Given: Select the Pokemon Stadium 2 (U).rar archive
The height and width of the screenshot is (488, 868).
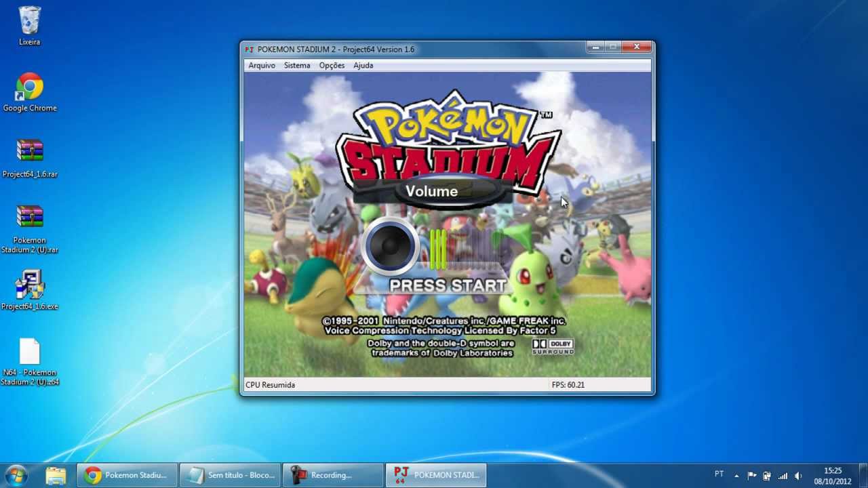Looking at the screenshot, I should (30, 229).
